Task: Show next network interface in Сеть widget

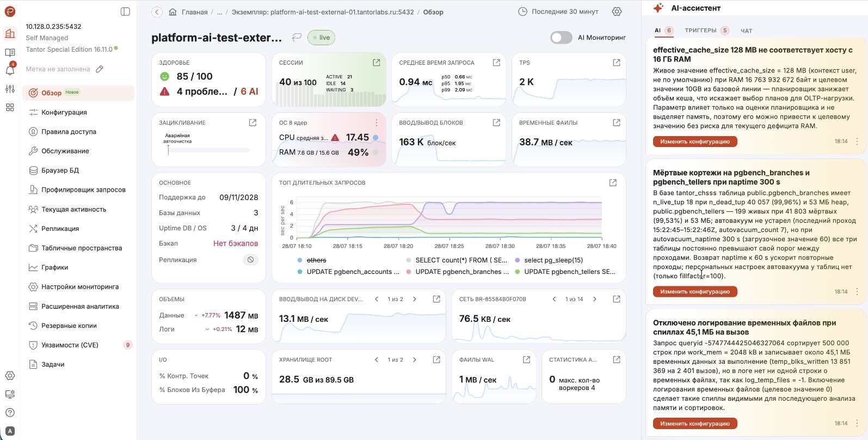Action: 595,299
